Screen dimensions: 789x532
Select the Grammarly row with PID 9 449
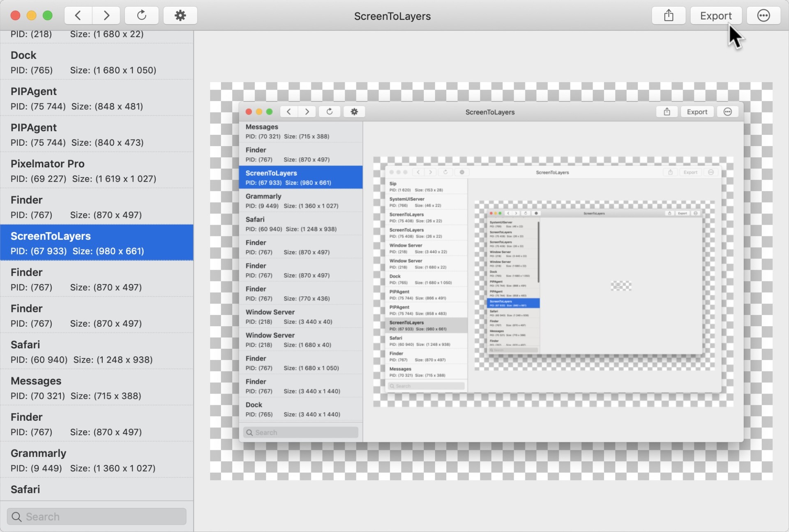97,459
